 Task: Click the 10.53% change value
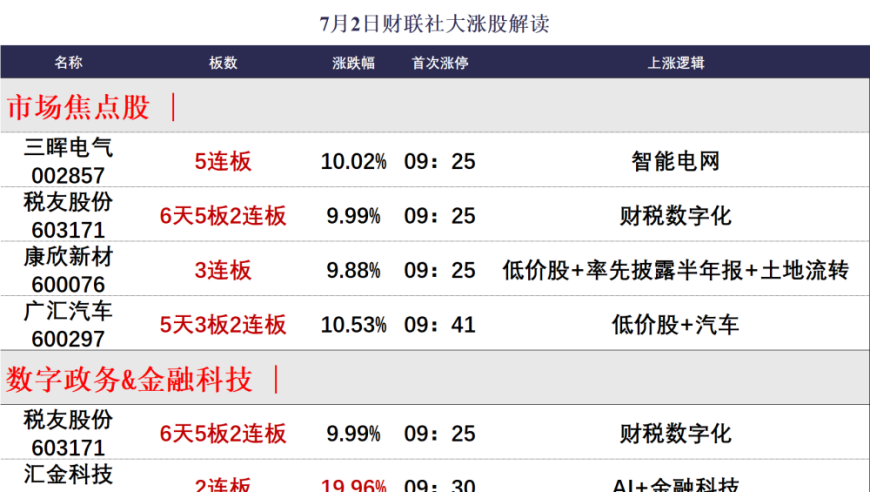(x=353, y=324)
